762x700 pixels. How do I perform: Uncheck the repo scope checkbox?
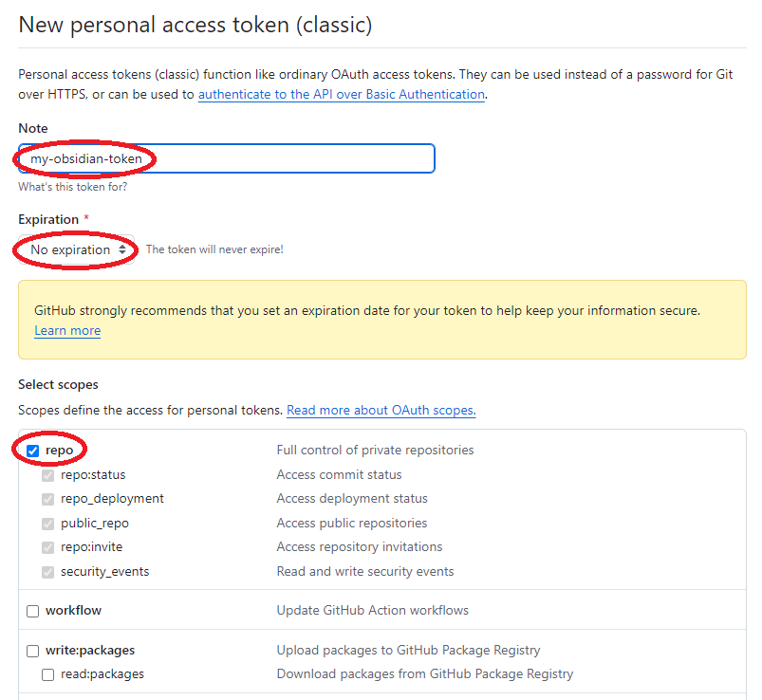pos(33,451)
